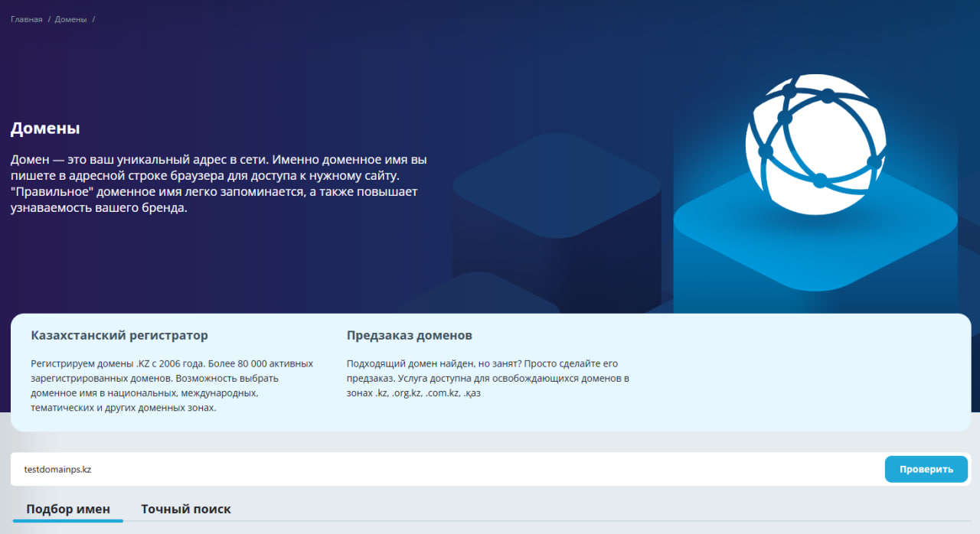Open Домены breadcrumb link
This screenshot has height=534, width=980.
(70, 19)
